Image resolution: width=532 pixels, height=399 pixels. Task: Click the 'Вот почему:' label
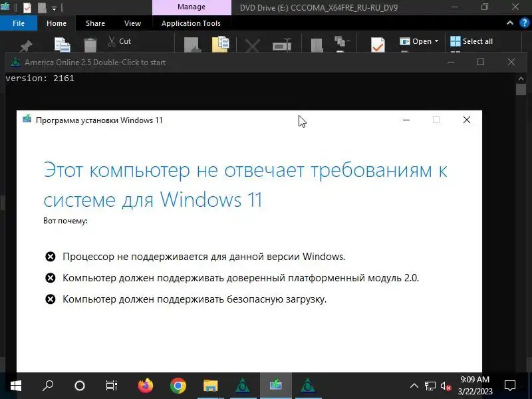point(65,221)
